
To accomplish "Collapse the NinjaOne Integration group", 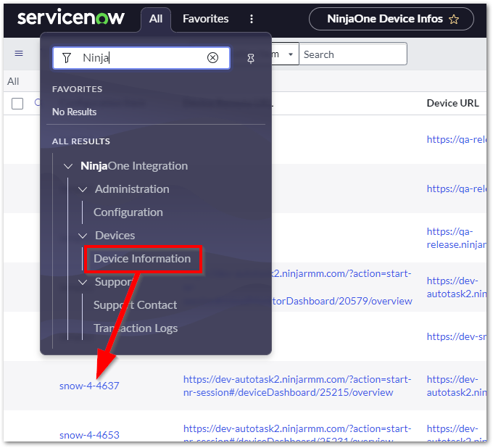I will click(x=68, y=166).
